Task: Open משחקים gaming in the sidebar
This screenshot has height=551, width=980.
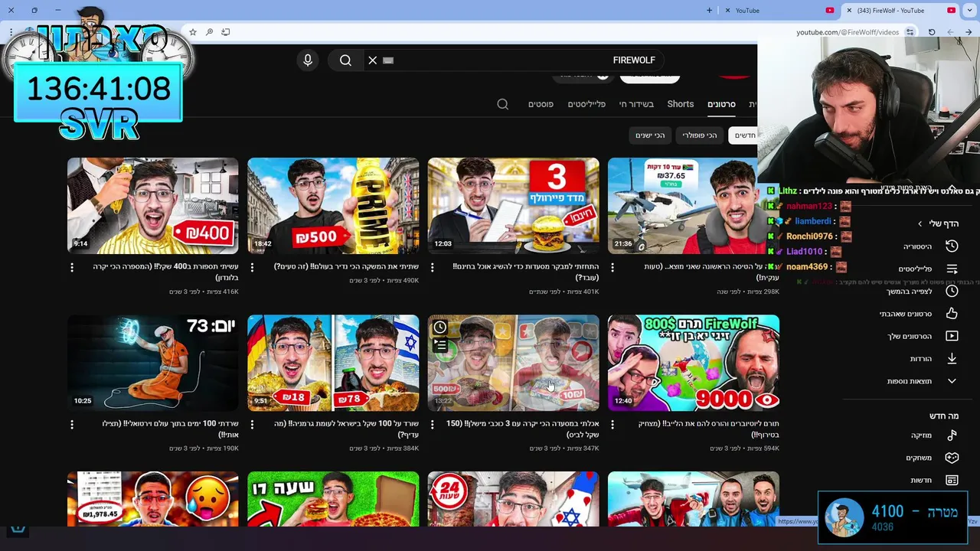Action: tap(933, 458)
